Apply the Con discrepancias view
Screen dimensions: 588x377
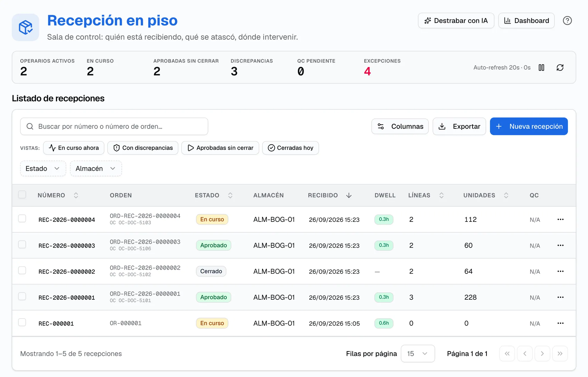143,148
